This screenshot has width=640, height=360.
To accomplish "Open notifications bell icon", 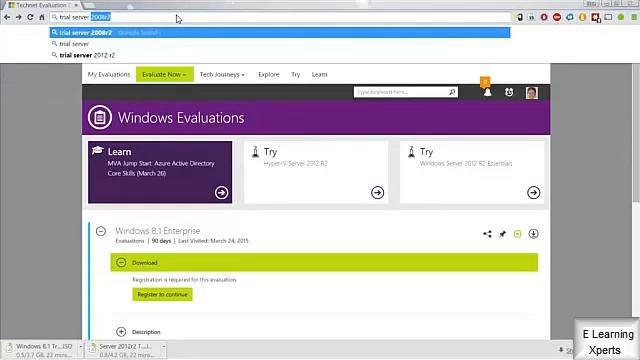I will pyautogui.click(x=487, y=92).
